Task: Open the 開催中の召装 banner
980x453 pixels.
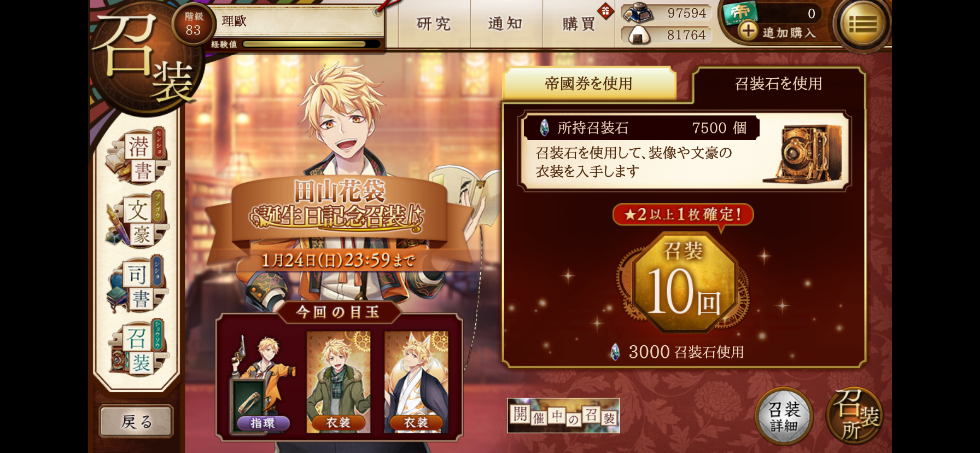Action: pyautogui.click(x=563, y=415)
